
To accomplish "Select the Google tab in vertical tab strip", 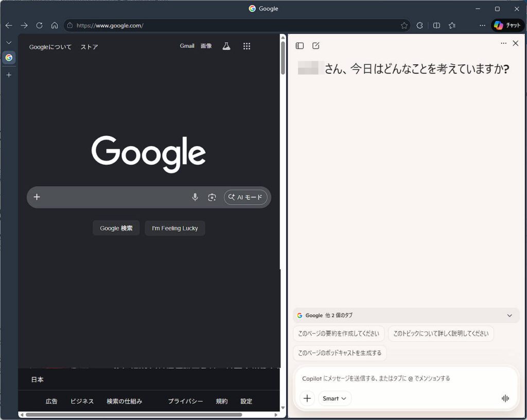I will (x=9, y=58).
